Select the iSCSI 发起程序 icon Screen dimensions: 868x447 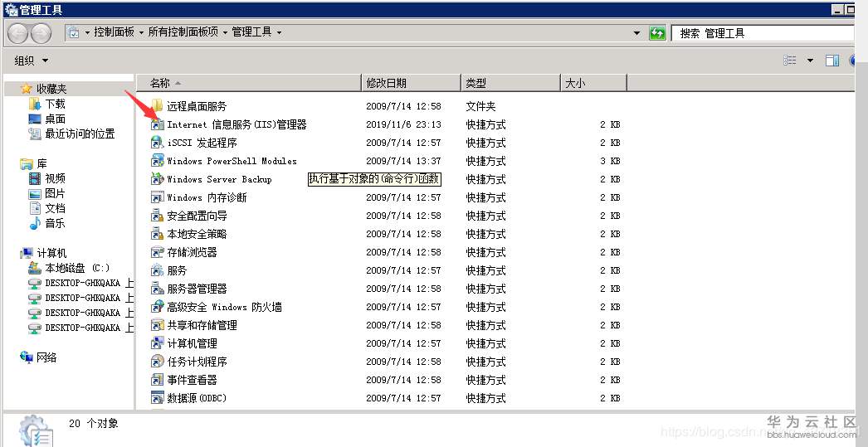point(157,143)
